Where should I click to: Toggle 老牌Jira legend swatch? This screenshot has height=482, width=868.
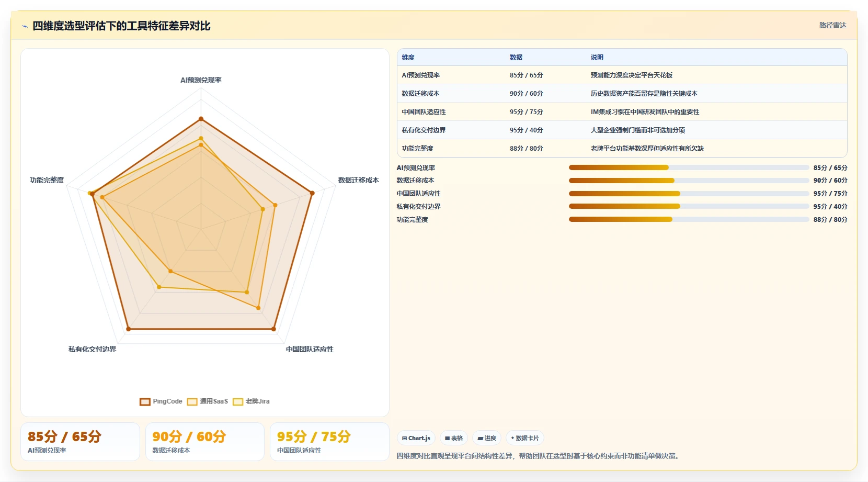pyautogui.click(x=238, y=401)
